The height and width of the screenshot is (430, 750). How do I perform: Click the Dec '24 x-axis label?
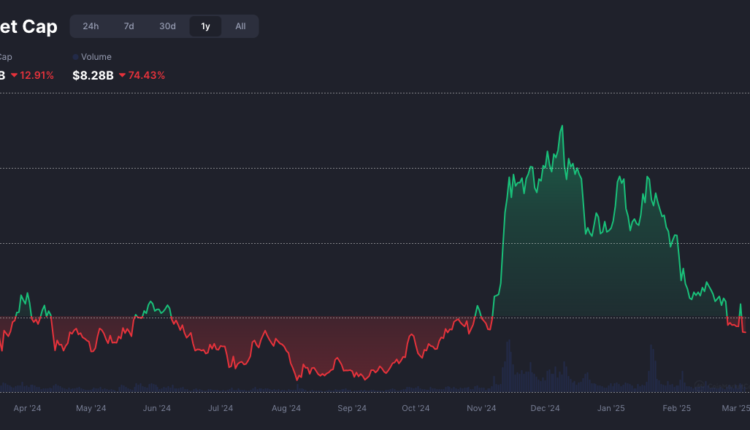click(545, 408)
